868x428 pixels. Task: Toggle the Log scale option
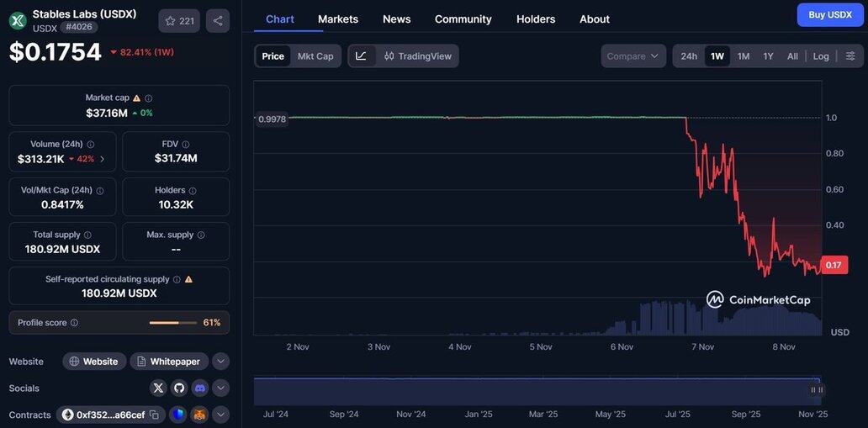coord(821,56)
